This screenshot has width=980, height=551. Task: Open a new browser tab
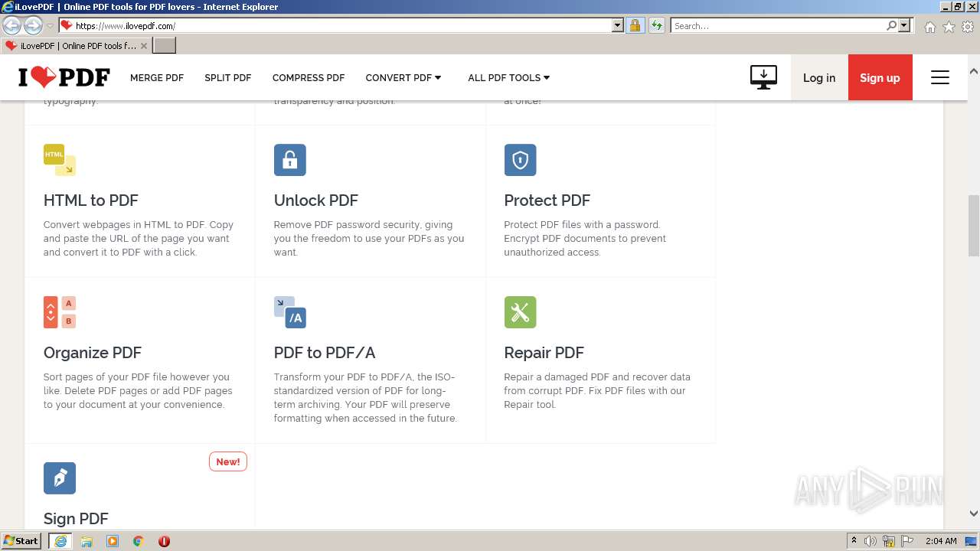(x=165, y=46)
